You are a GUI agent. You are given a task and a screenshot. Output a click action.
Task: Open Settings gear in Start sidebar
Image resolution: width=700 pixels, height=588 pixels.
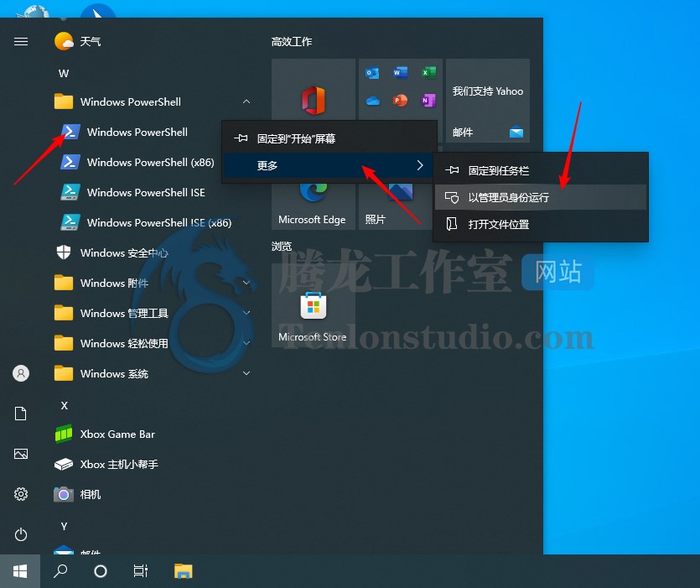point(20,494)
